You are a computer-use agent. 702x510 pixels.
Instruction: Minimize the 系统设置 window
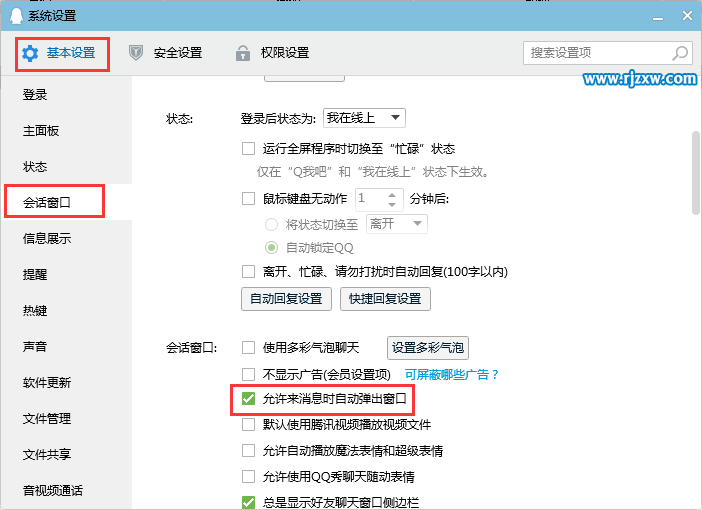(658, 17)
